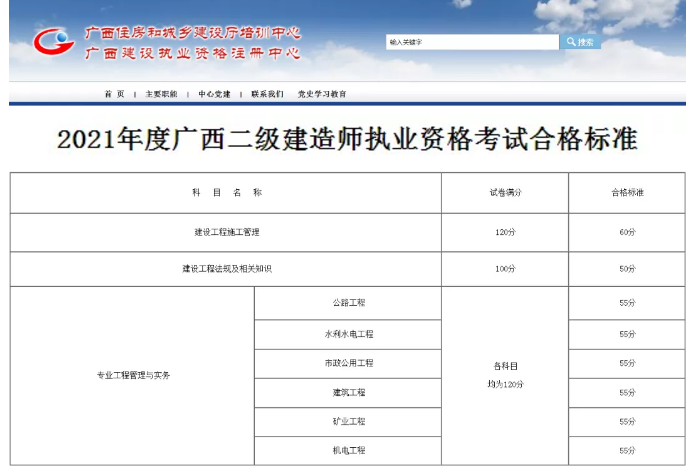The image size is (698, 473).
Task: Select the 市政公用工程 table cell
Action: [x=348, y=363]
